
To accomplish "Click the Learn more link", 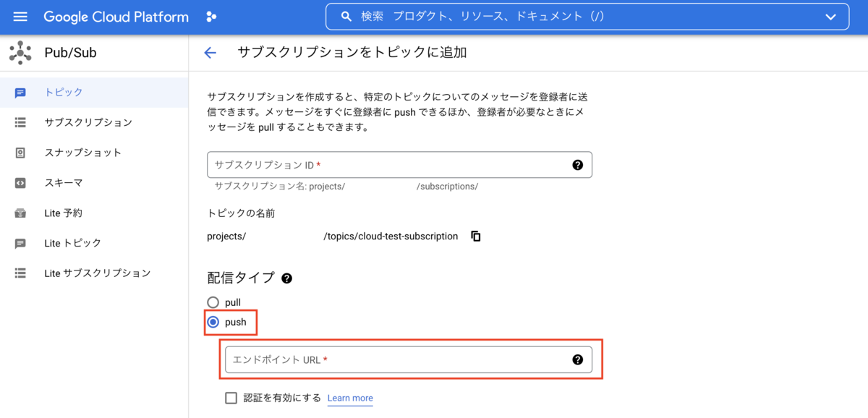I will point(350,398).
